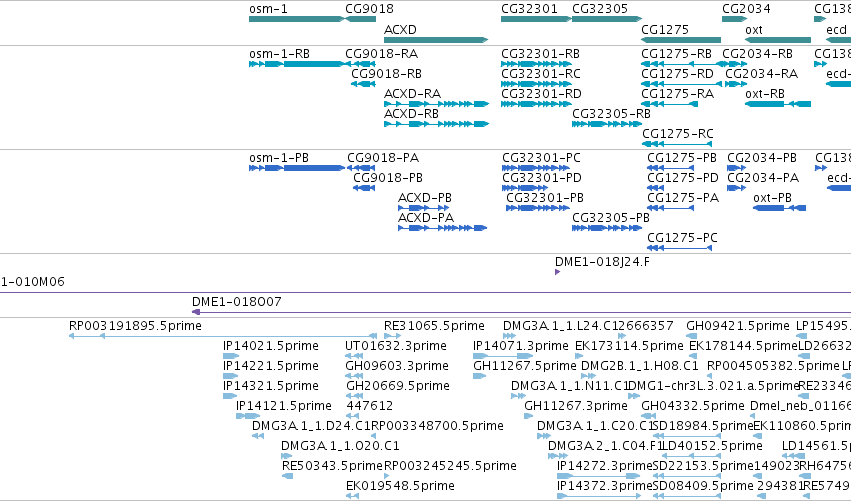
Task: Select transcript label CG9018-RB
Action: [x=386, y=74]
